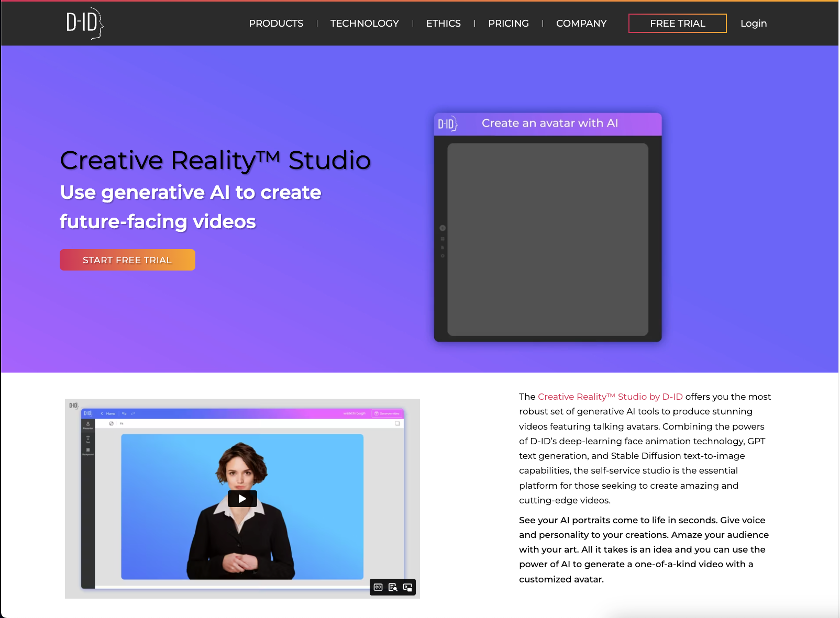
Task: Open the video transcript search
Action: 393,587
